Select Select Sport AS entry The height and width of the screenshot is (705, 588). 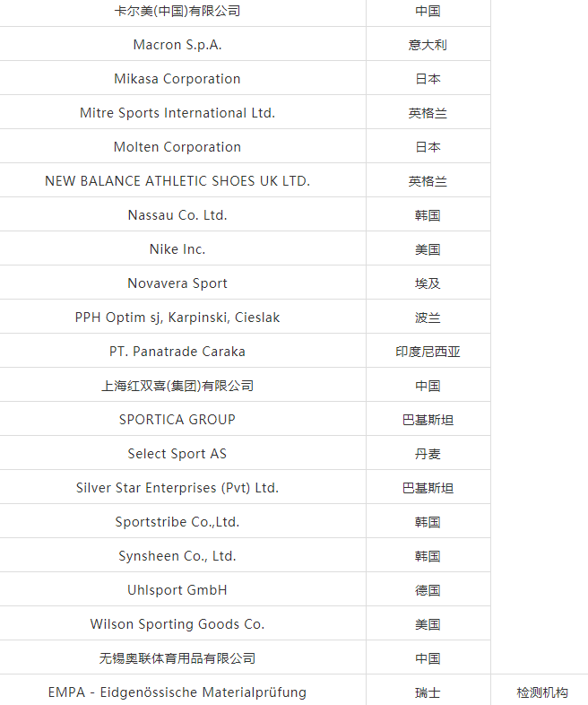click(x=177, y=454)
